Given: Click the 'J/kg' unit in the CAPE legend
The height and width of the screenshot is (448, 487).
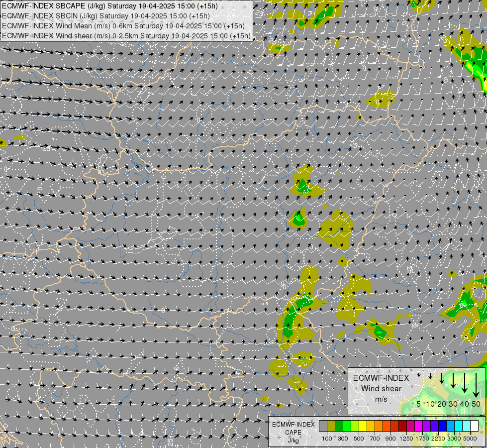Looking at the screenshot, I should [x=293, y=441].
